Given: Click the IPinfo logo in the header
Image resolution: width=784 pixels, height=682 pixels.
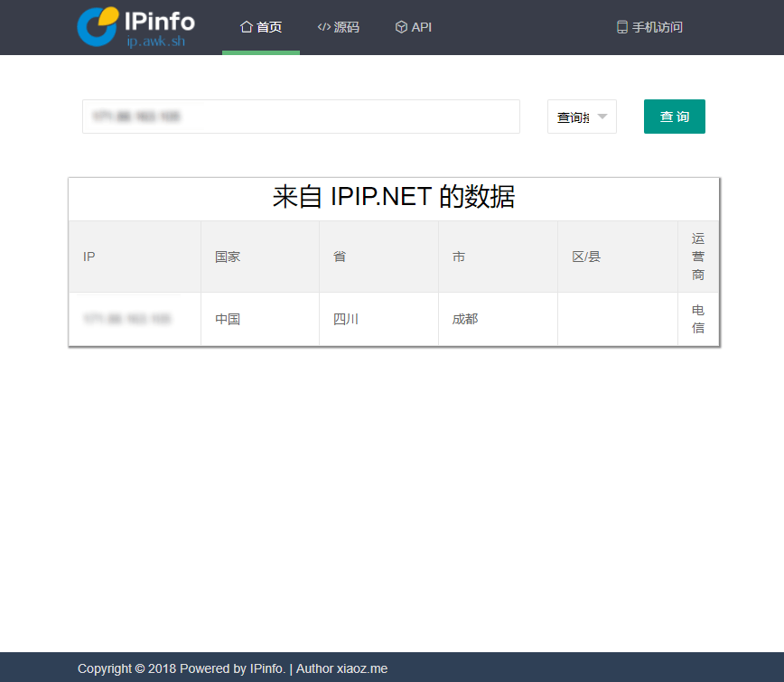Looking at the screenshot, I should 135,27.
